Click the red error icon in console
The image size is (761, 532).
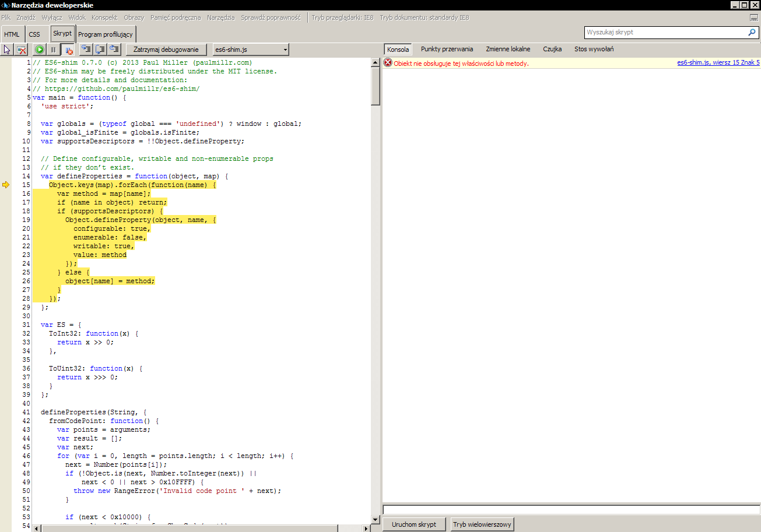coord(388,63)
